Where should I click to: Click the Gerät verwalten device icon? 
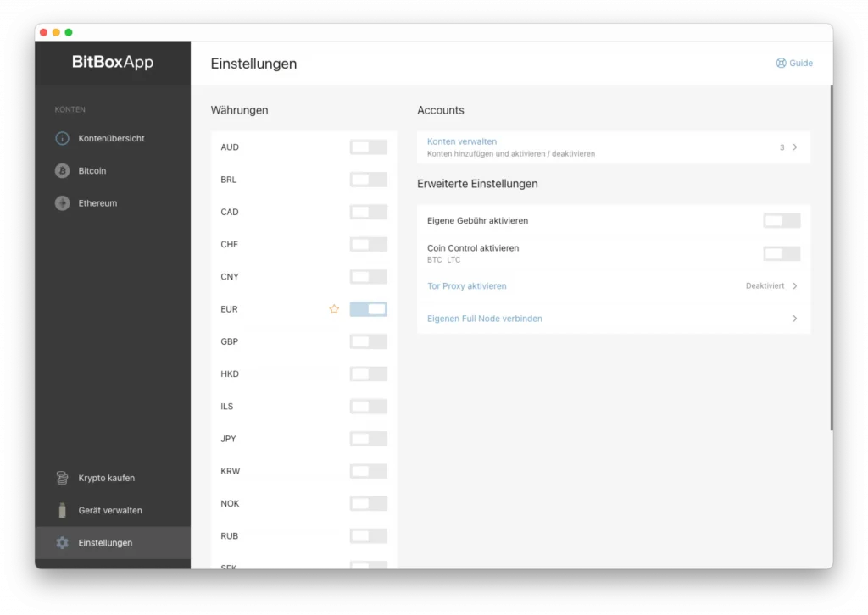(62, 511)
